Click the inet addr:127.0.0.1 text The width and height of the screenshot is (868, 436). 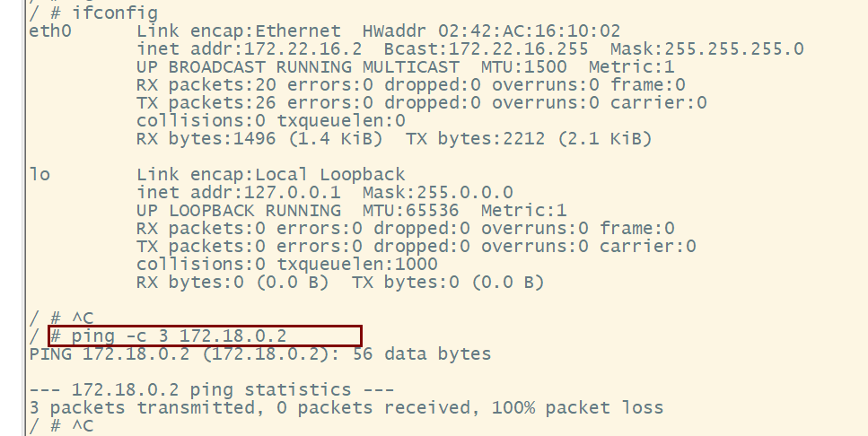pos(239,193)
